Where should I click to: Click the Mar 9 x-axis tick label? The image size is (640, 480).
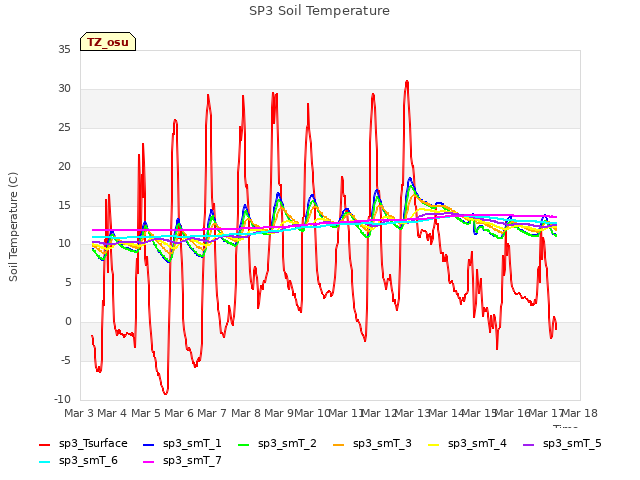tap(279, 413)
